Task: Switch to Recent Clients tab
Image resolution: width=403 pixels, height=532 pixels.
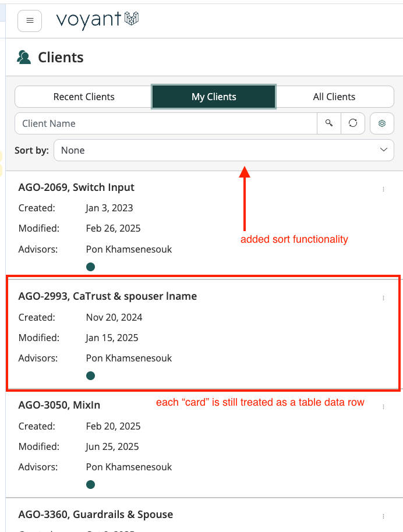Action: [83, 97]
